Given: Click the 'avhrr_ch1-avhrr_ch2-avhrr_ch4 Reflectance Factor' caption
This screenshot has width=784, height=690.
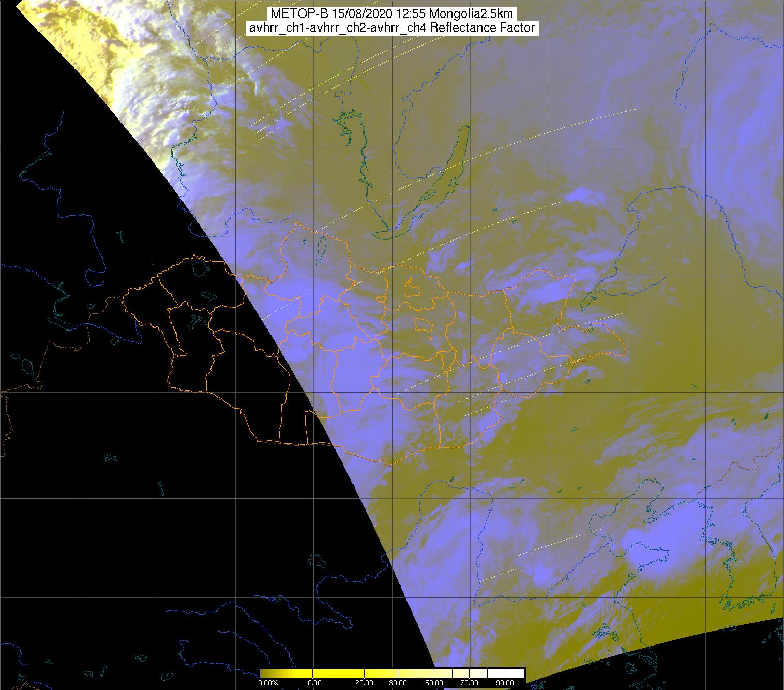Looking at the screenshot, I should point(392,28).
